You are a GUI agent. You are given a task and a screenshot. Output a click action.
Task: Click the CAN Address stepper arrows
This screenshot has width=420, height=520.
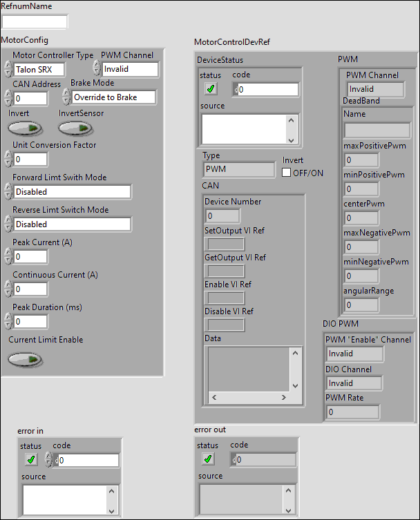click(8, 98)
